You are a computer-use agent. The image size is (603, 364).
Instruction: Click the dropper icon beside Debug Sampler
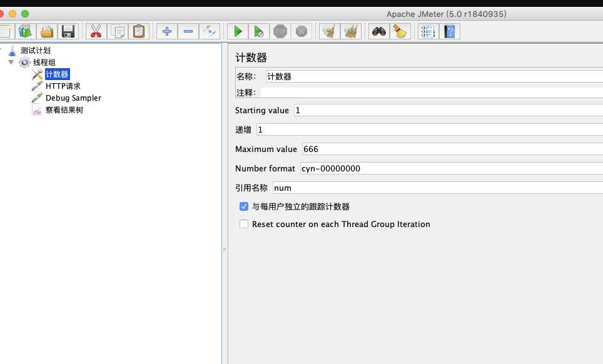pyautogui.click(x=37, y=98)
